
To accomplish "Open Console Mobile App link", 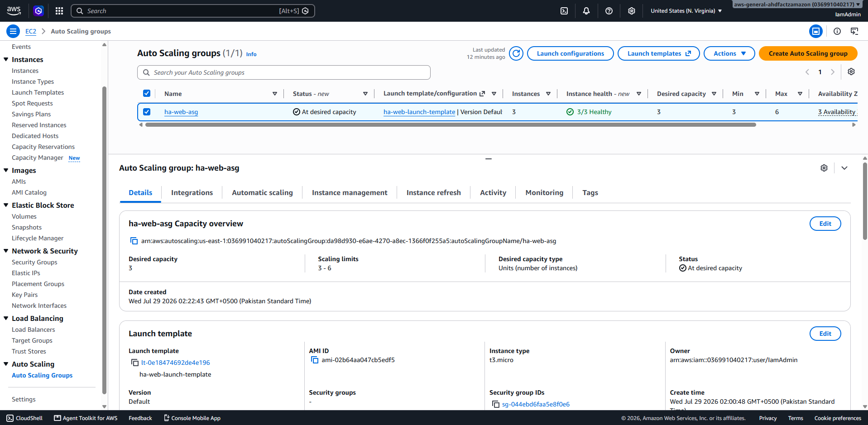I will (x=192, y=418).
